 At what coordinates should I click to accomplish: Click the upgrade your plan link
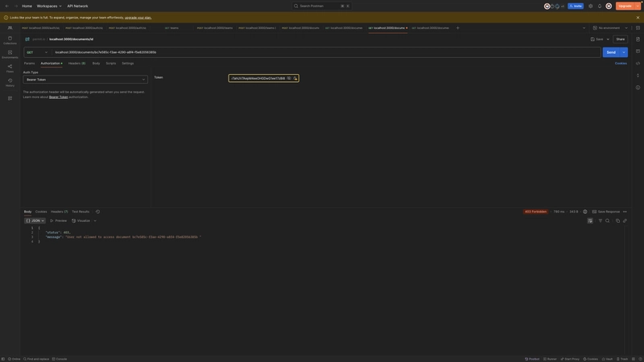click(138, 18)
